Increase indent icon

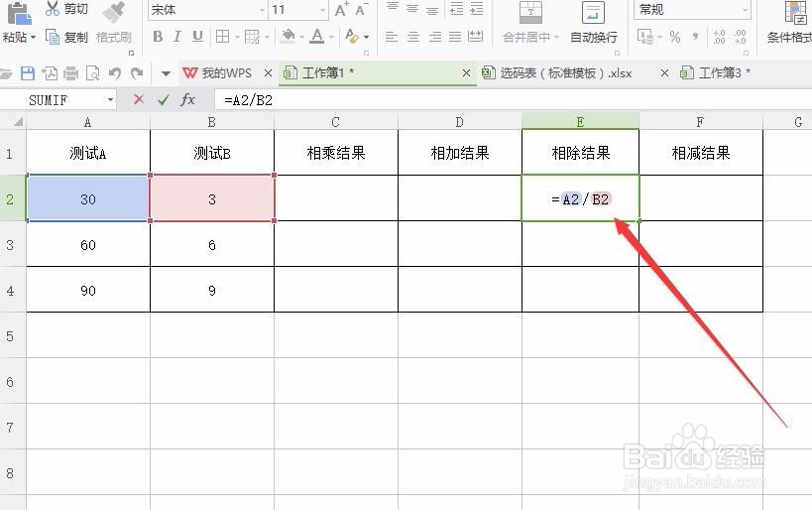tap(477, 8)
